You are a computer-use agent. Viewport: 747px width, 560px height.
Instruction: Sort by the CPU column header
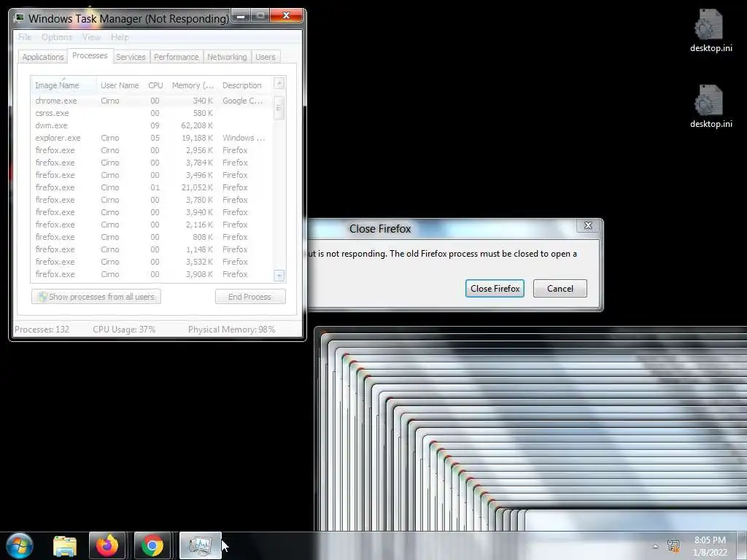point(156,85)
